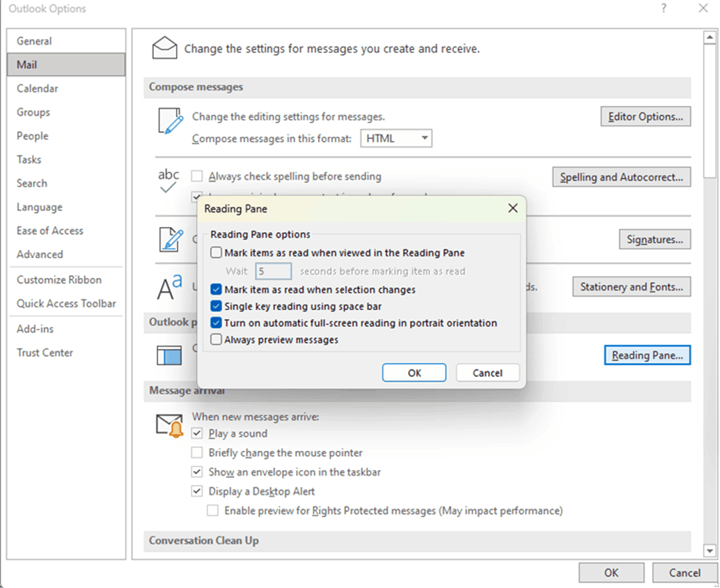
Task: Click Cancel in Outlook Options window
Action: click(x=684, y=573)
